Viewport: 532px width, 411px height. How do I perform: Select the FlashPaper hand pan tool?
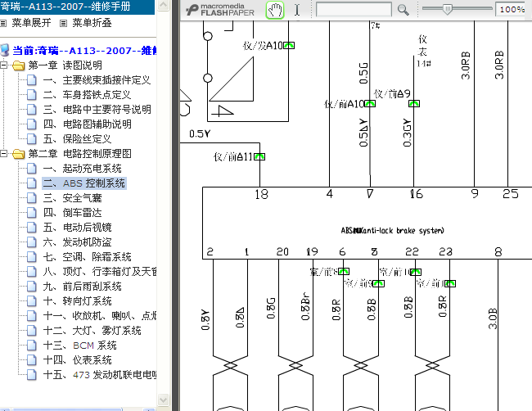275,10
